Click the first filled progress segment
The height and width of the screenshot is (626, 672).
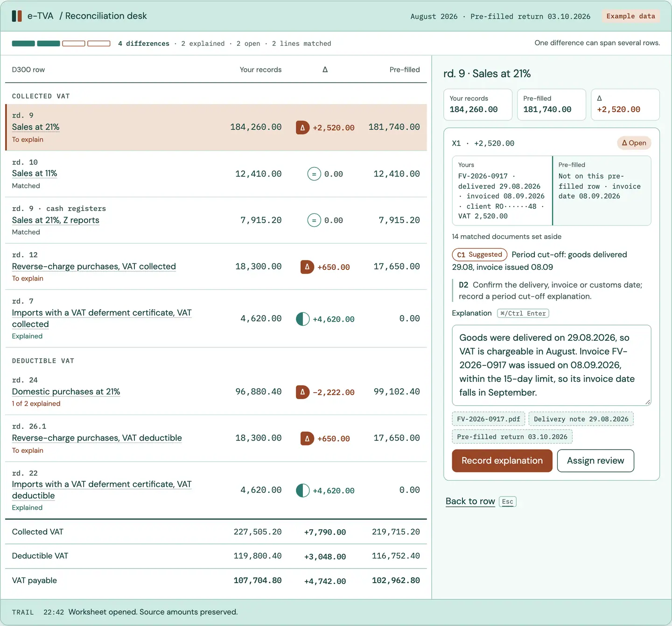tap(23, 43)
